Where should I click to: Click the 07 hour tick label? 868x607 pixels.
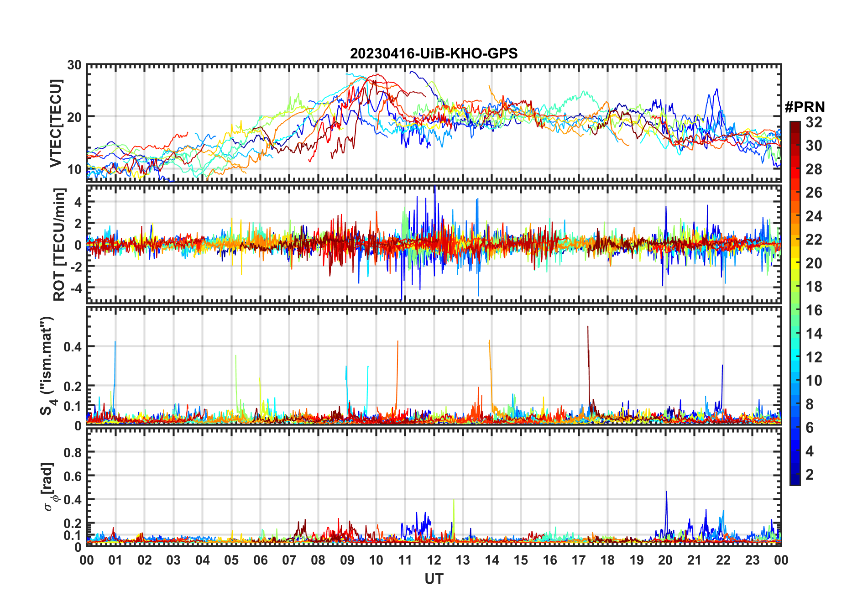coord(289,560)
